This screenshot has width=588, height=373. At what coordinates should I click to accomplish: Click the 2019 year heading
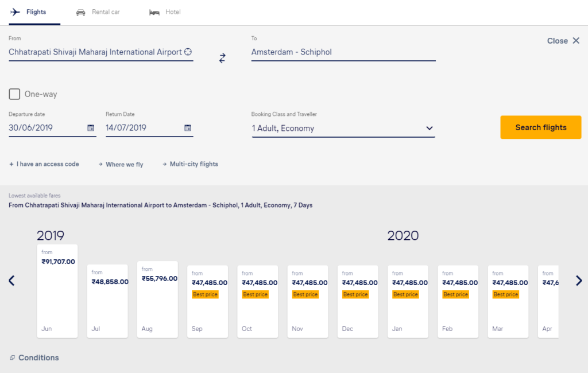coord(51,235)
